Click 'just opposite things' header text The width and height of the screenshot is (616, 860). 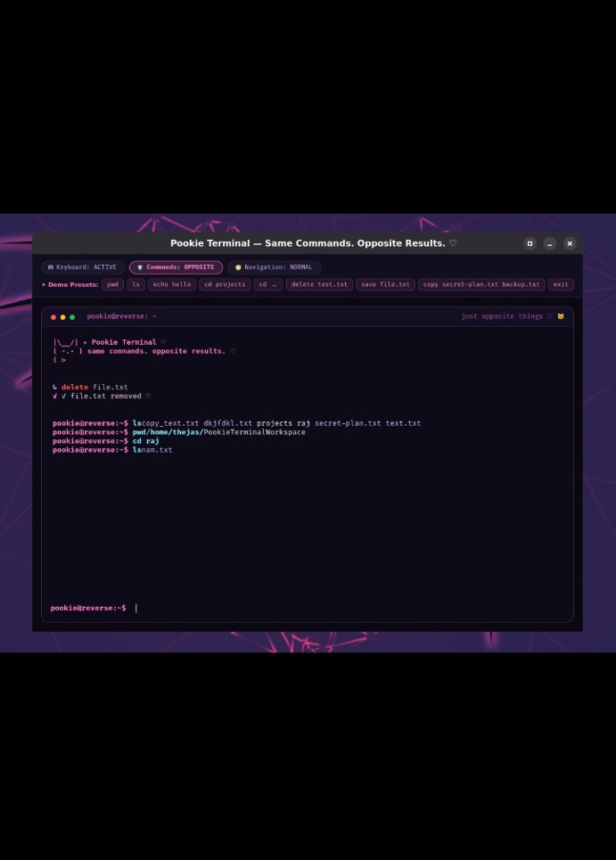(502, 315)
